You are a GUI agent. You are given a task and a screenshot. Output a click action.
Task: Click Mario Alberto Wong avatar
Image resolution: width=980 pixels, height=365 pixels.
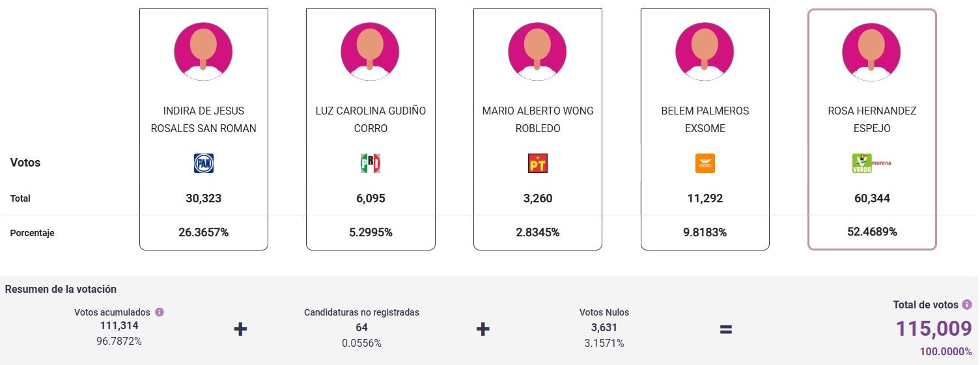[537, 51]
